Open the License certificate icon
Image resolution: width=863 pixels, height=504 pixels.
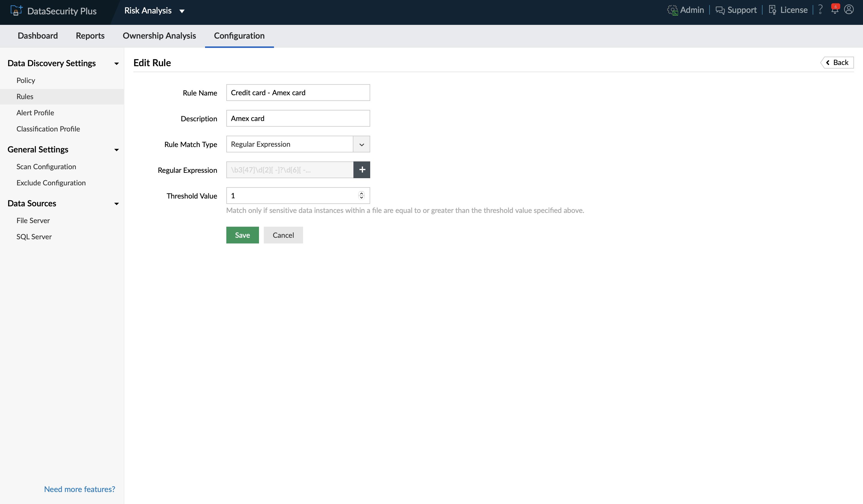772,10
